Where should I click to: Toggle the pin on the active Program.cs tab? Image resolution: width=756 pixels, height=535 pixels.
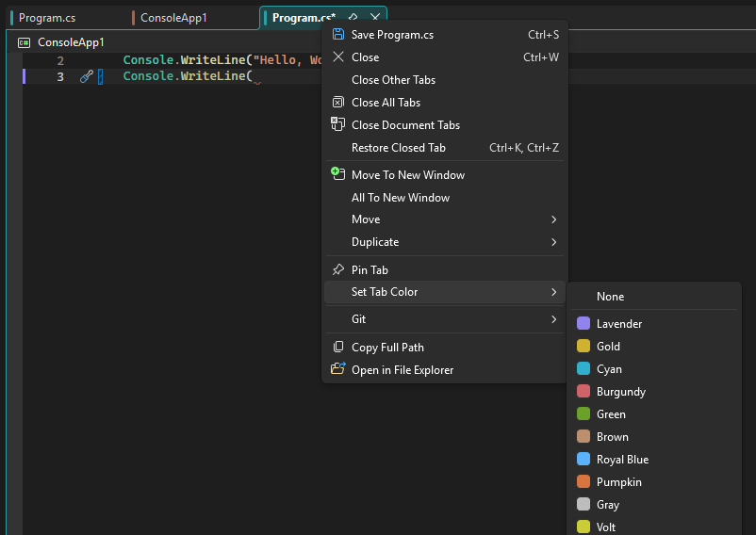[353, 18]
